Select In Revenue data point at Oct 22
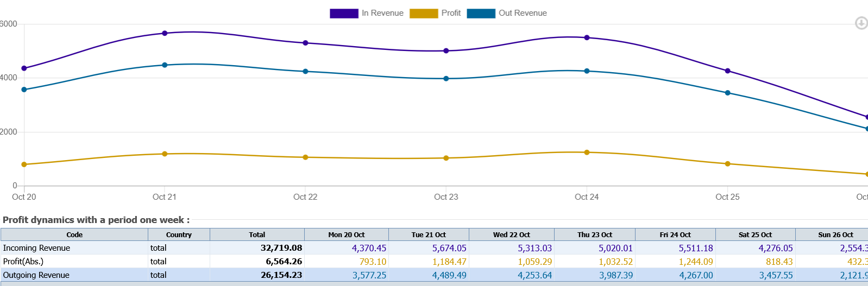868x286 pixels. click(x=305, y=43)
